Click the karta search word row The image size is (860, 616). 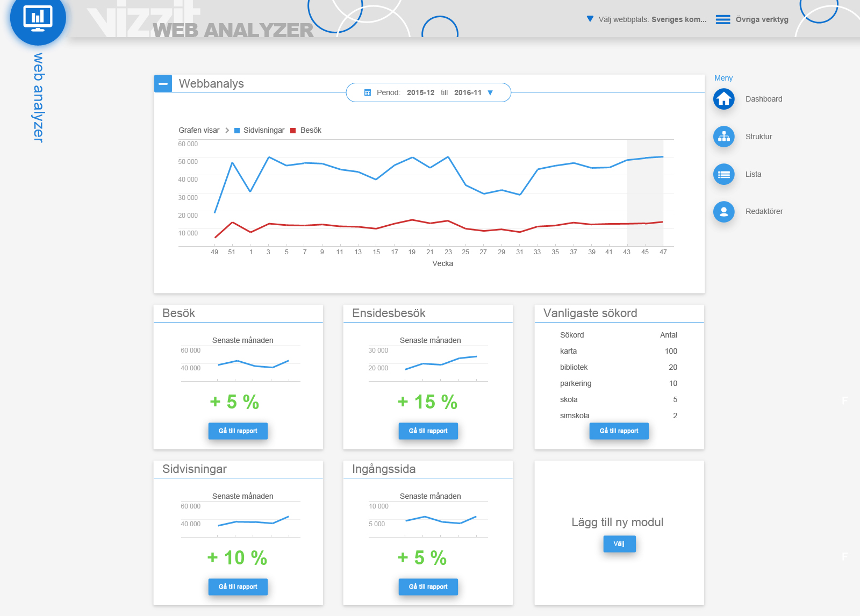619,351
